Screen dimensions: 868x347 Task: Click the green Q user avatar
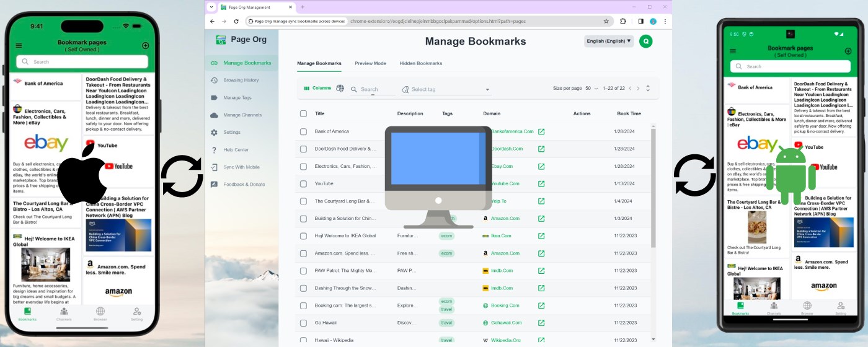[645, 42]
